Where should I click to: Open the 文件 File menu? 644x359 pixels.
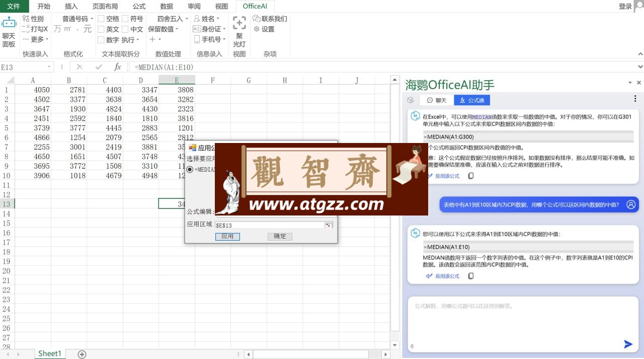pyautogui.click(x=14, y=6)
